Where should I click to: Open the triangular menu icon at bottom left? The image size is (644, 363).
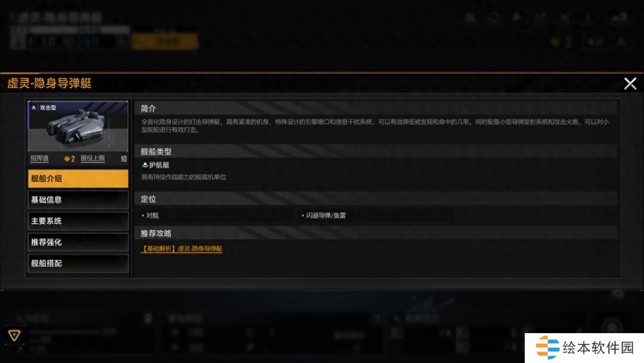click(14, 336)
